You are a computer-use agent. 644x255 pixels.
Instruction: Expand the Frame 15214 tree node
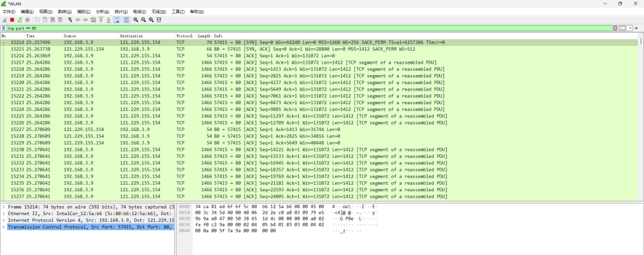(x=4, y=207)
